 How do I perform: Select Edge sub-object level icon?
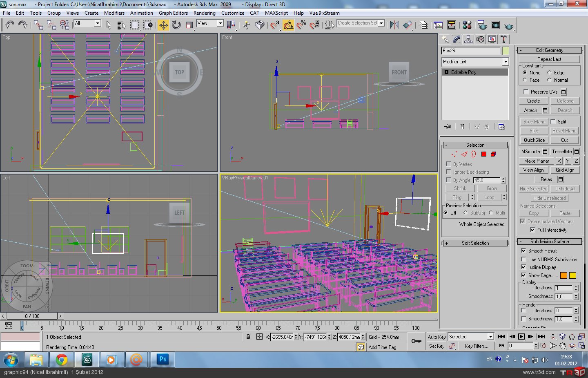point(464,154)
